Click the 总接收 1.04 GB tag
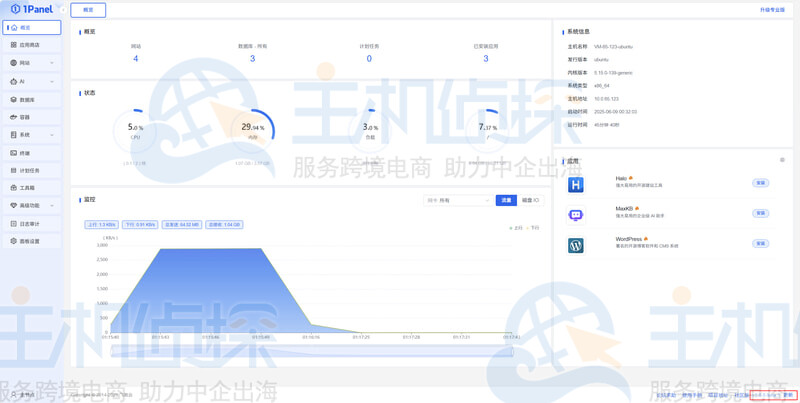 coord(224,224)
